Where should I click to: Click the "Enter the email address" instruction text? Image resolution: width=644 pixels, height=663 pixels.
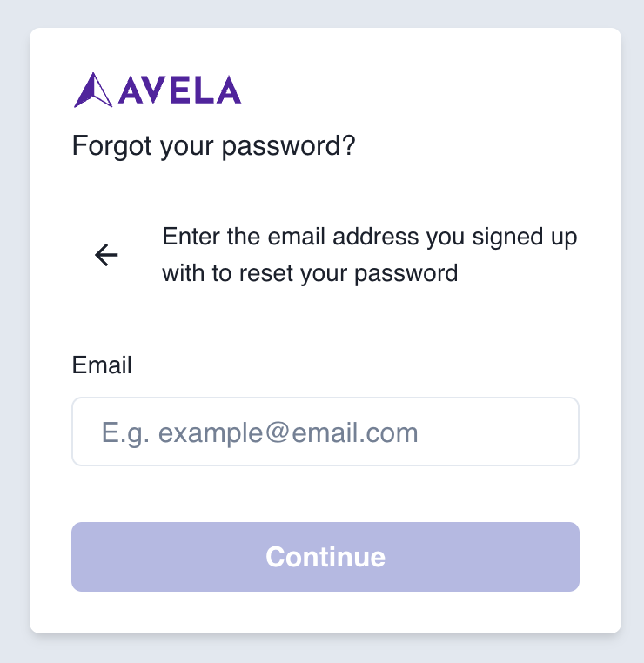(x=370, y=237)
